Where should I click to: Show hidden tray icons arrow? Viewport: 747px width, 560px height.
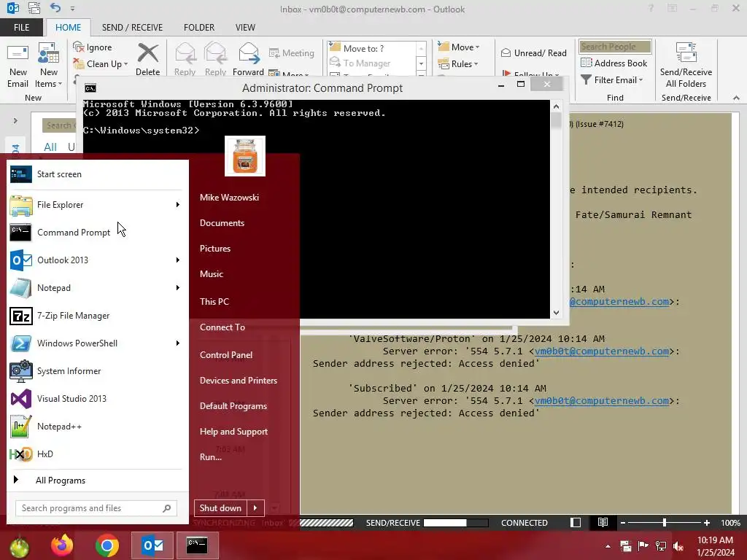608,546
